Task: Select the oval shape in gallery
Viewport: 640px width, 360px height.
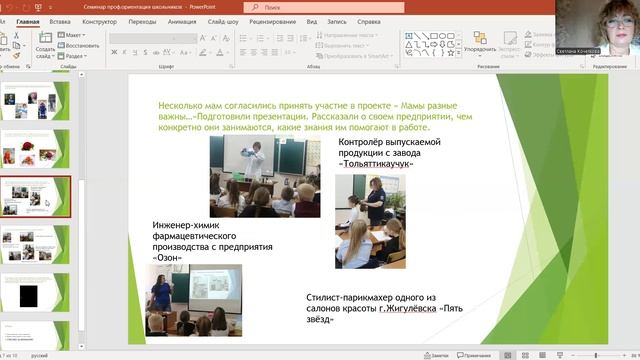Action: click(442, 36)
